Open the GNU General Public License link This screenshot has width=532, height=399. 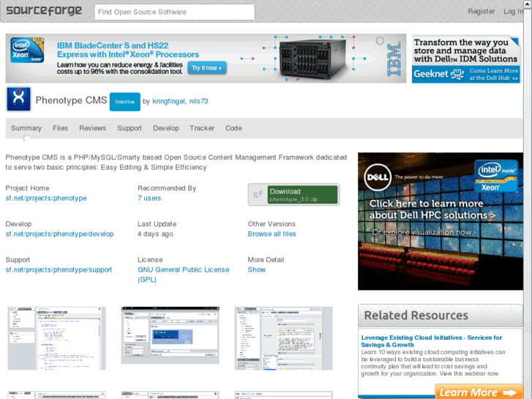point(183,275)
